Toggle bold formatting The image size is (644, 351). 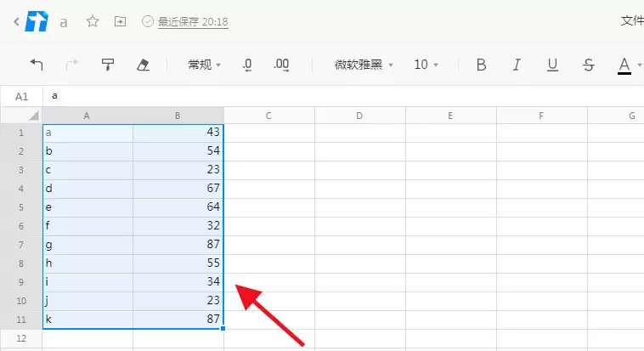click(481, 65)
